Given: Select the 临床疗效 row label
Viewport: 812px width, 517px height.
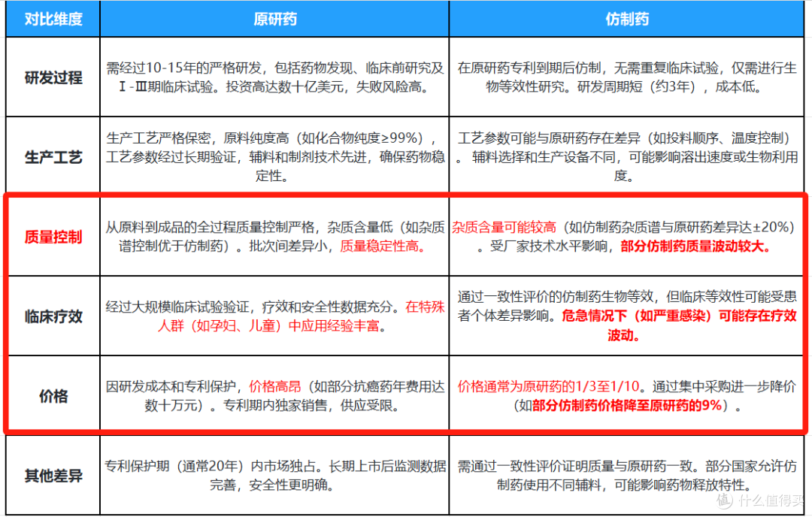Looking at the screenshot, I should pyautogui.click(x=53, y=316).
